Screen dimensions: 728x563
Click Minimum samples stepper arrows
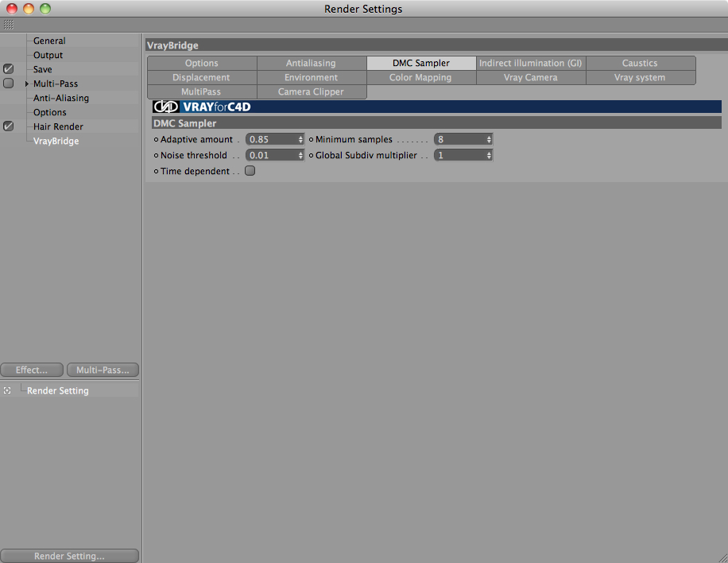(489, 139)
